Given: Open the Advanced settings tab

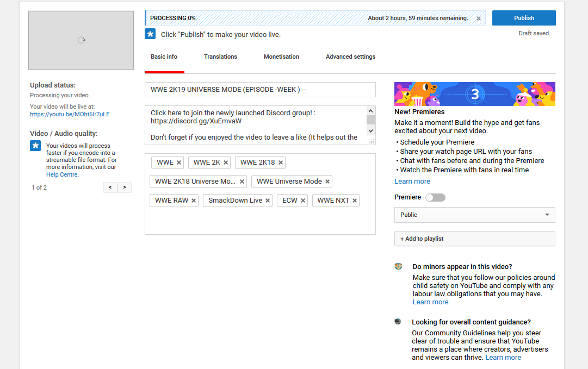Looking at the screenshot, I should click(350, 57).
